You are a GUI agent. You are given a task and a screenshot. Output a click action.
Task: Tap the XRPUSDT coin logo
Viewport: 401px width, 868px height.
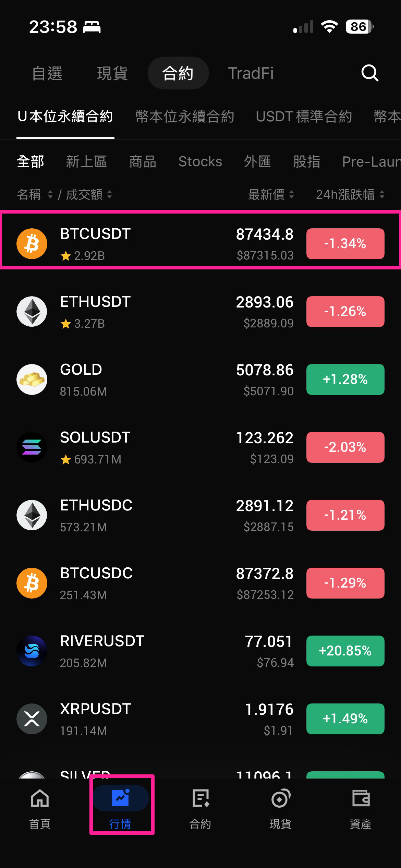pos(32,719)
